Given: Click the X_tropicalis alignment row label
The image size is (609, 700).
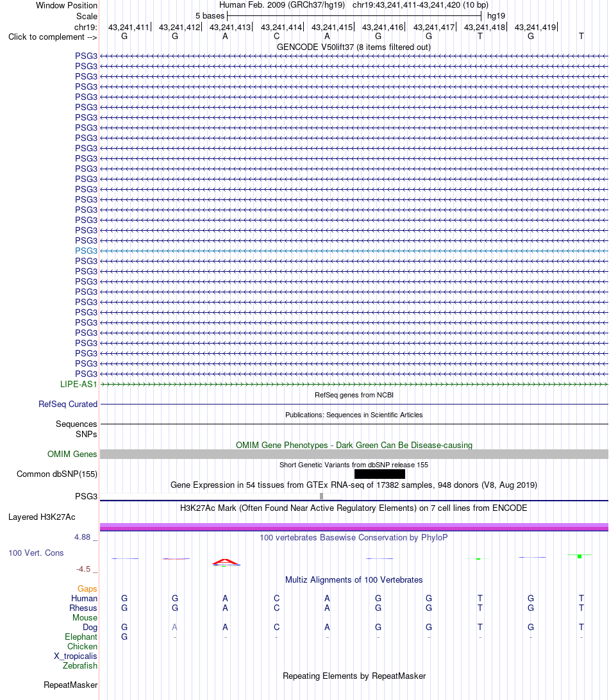Looking at the screenshot, I should click(76, 656).
